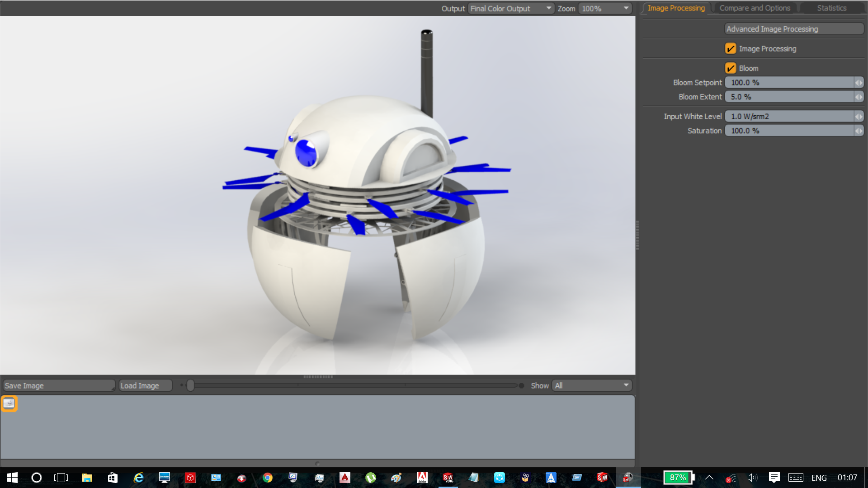Open Windows Store from taskbar
The height and width of the screenshot is (488, 868).
113,478
